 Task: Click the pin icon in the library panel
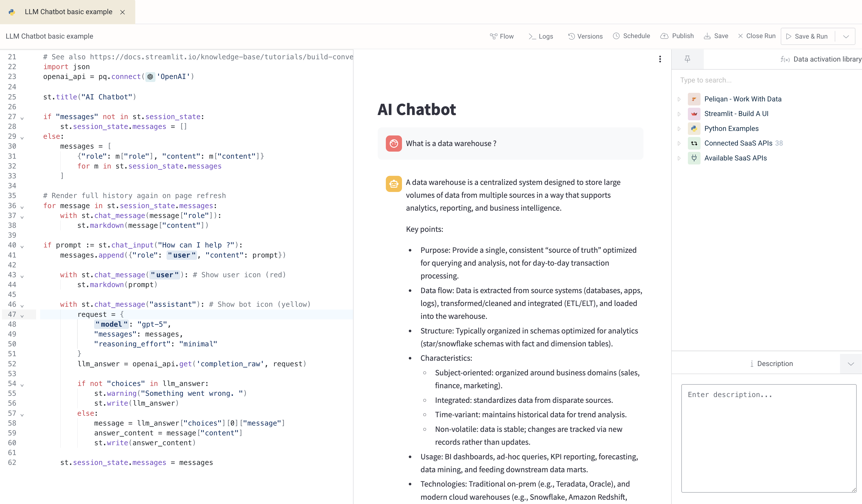687,59
